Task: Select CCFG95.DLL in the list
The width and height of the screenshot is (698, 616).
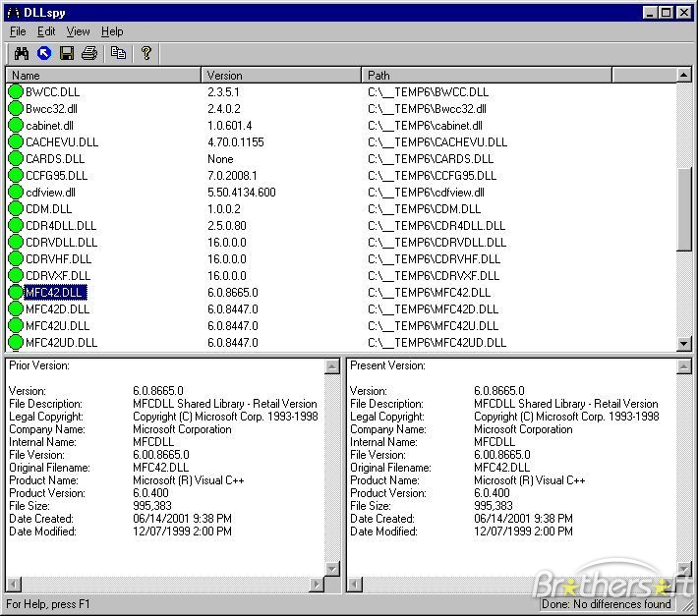Action: 57,176
